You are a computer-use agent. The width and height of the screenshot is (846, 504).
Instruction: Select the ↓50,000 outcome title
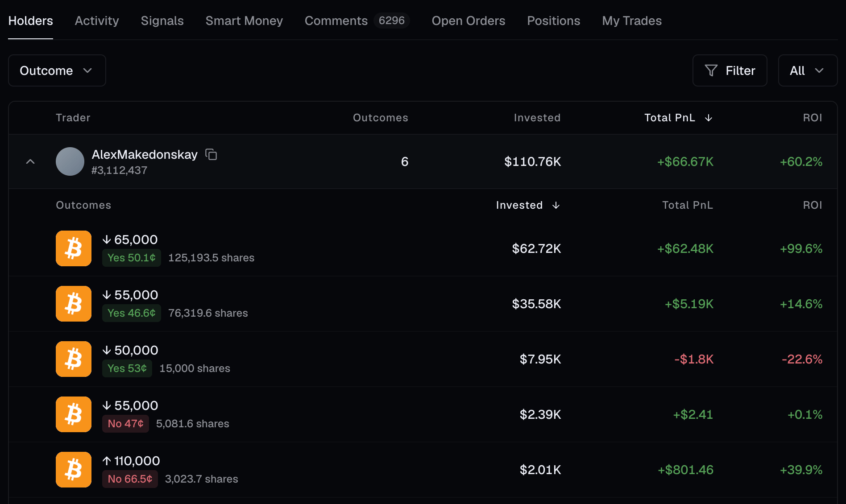130,350
